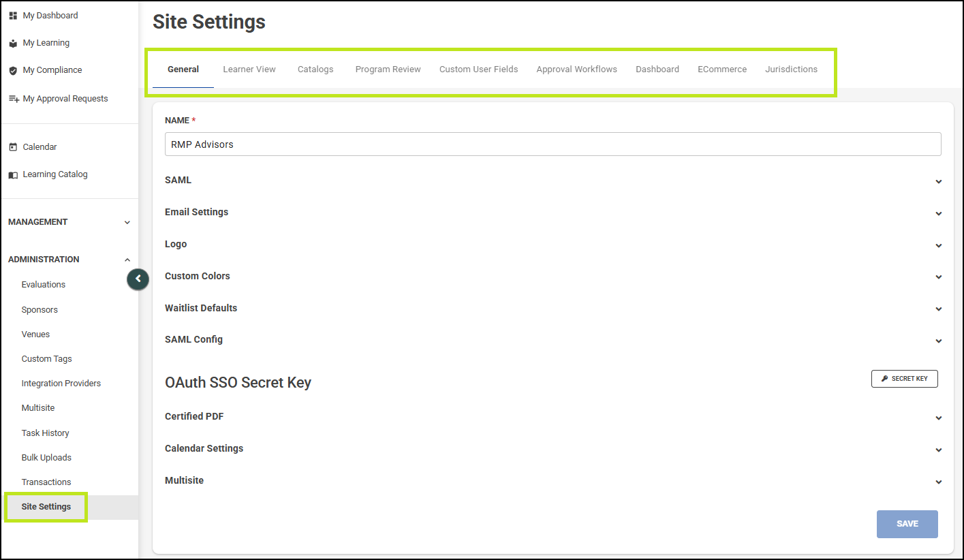964x560 pixels.
Task: Expand the Waitlist Defaults section
Action: pyautogui.click(x=552, y=309)
